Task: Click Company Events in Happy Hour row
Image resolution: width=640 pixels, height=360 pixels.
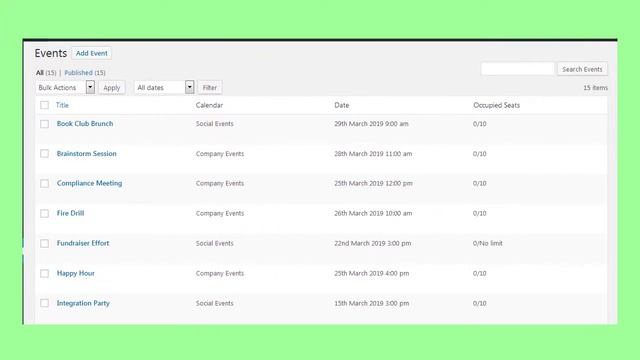Action: pyautogui.click(x=220, y=273)
